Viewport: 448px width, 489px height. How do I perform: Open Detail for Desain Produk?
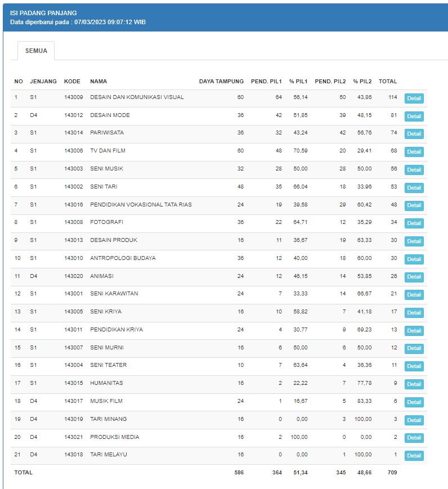(414, 241)
